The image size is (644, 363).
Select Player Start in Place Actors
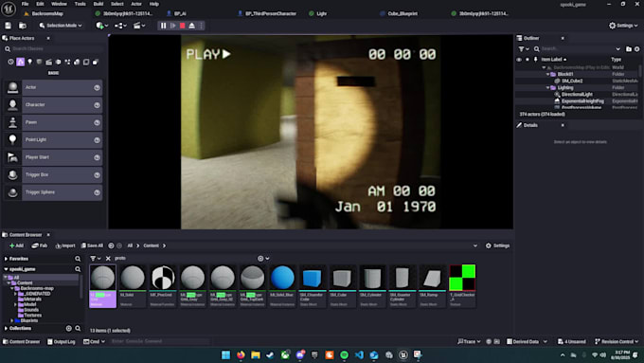point(53,157)
